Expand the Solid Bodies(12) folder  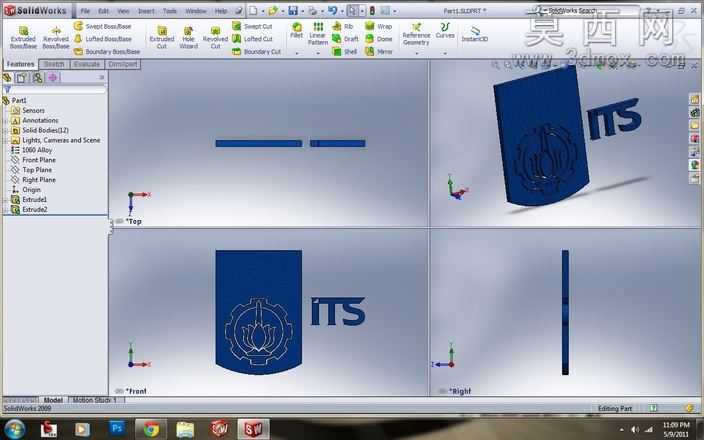[6, 130]
